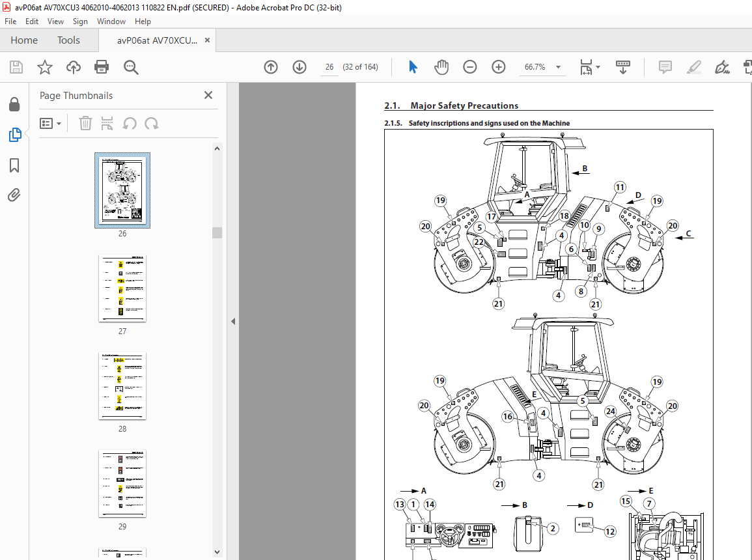The image size is (752, 560).
Task: Click the 66.7% zoom value field
Action: 535,67
